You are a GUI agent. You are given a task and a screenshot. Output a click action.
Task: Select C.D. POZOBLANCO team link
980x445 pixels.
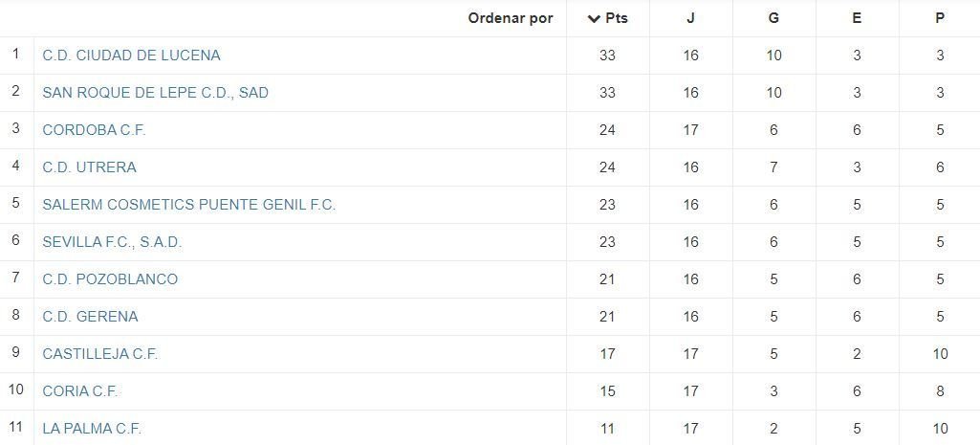[110, 279]
